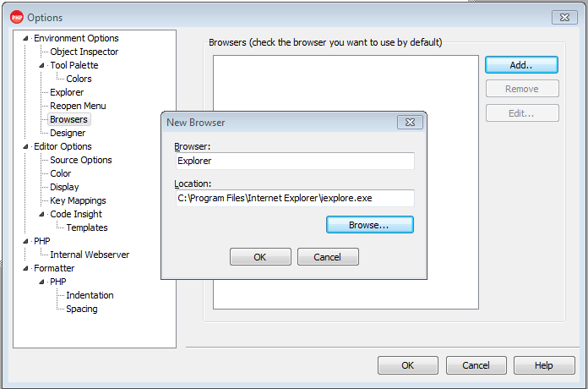Screen dimensions: 588x389
Task: Click the Edit... button
Action: [522, 113]
